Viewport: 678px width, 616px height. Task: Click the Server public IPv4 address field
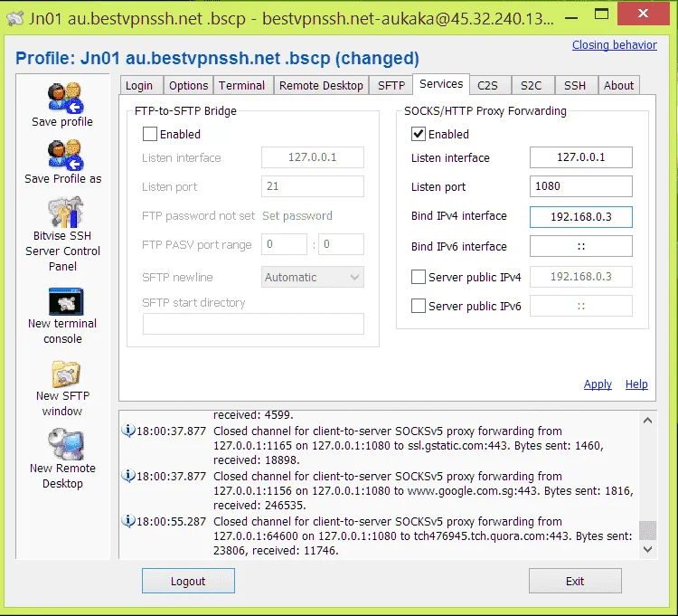click(580, 277)
